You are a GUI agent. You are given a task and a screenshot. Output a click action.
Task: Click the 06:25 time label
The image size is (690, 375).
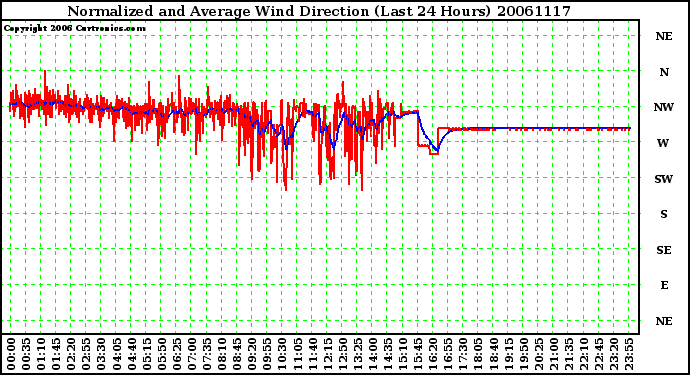176,354
